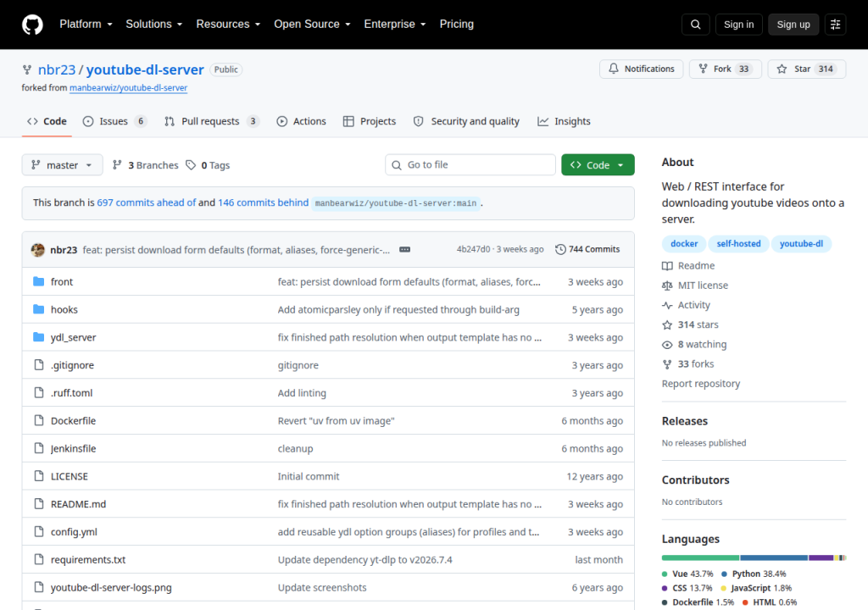Open the config.yml file
This screenshot has height=610, width=868.
pos(74,532)
